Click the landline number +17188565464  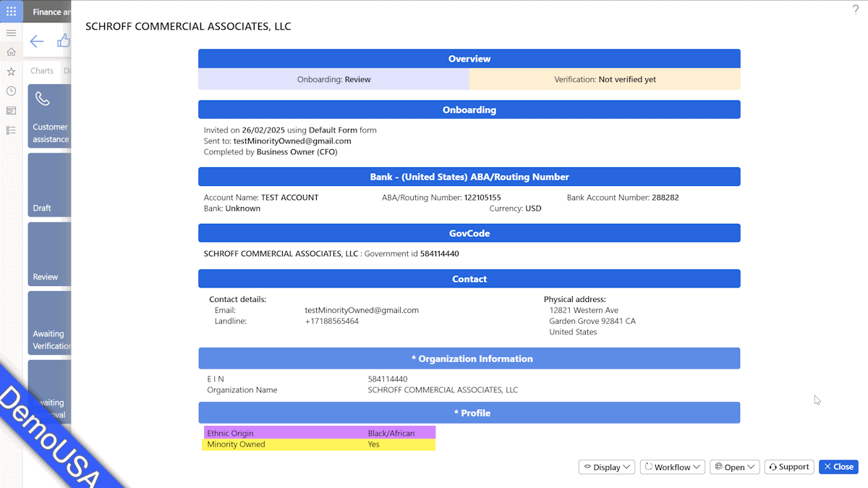[331, 321]
